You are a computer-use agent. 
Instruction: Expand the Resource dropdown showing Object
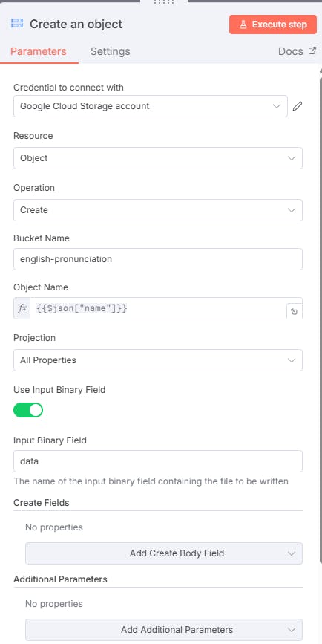(x=158, y=158)
